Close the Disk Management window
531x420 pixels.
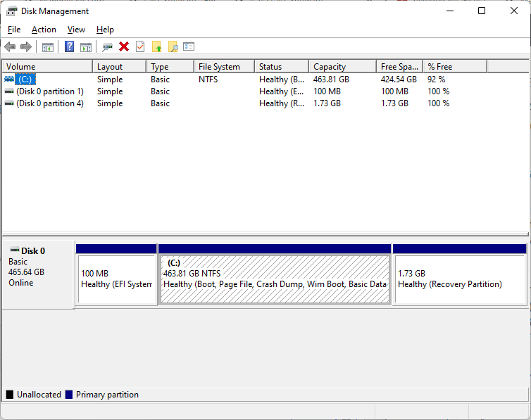click(x=513, y=11)
